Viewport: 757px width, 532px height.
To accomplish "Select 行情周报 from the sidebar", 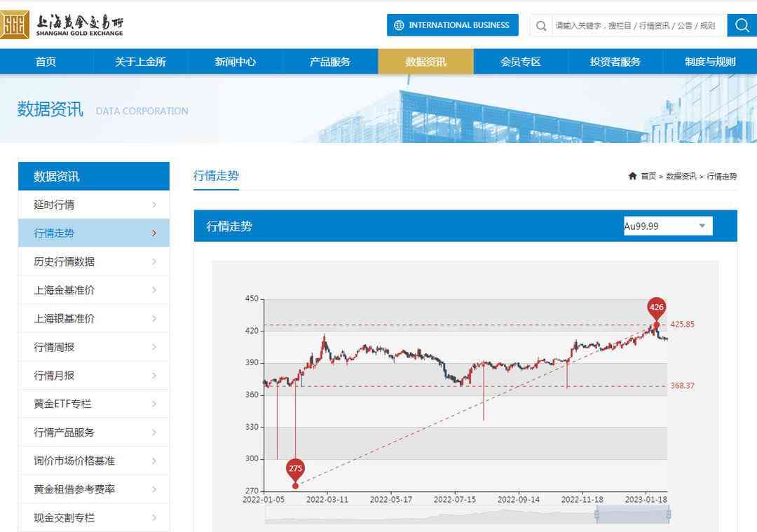I will pos(54,347).
